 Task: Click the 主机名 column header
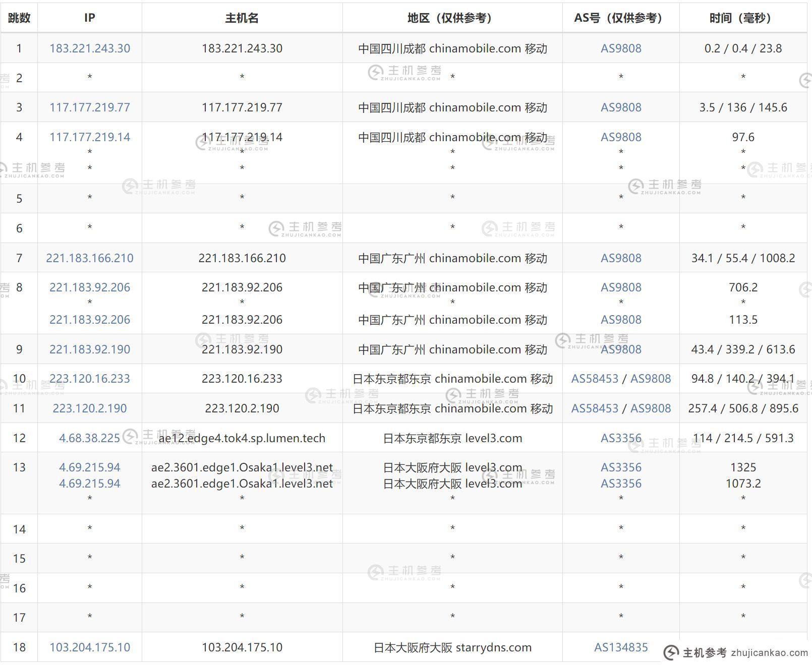pyautogui.click(x=242, y=18)
